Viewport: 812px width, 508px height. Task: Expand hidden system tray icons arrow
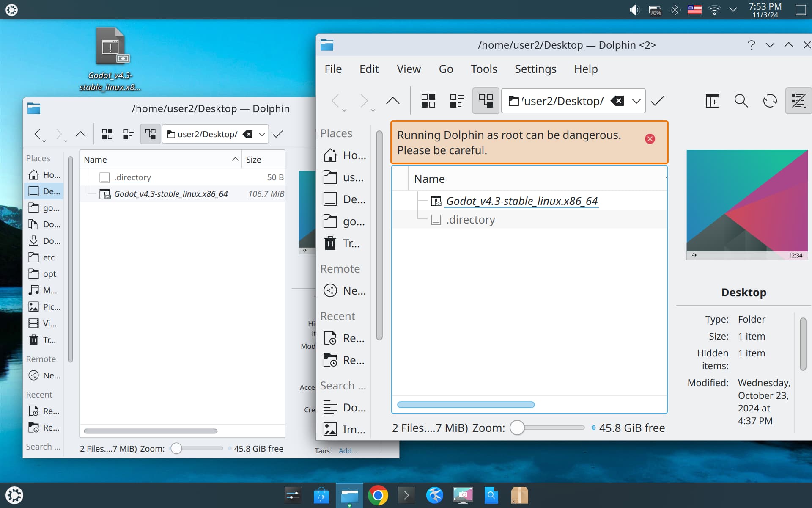pyautogui.click(x=733, y=9)
